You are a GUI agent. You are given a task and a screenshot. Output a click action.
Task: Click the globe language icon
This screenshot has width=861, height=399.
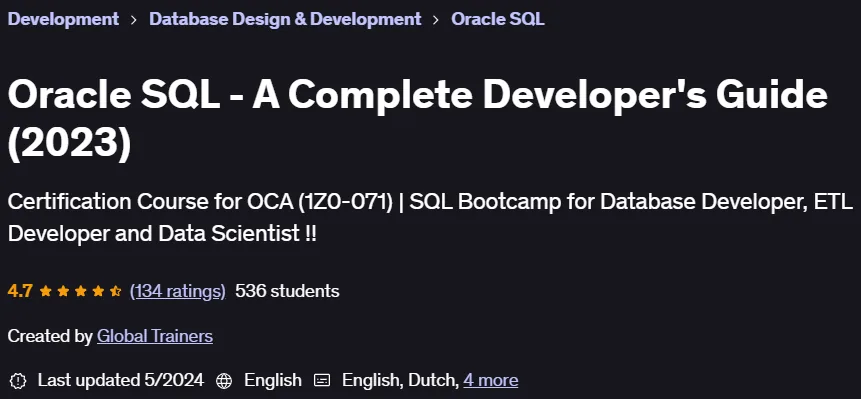coord(224,380)
